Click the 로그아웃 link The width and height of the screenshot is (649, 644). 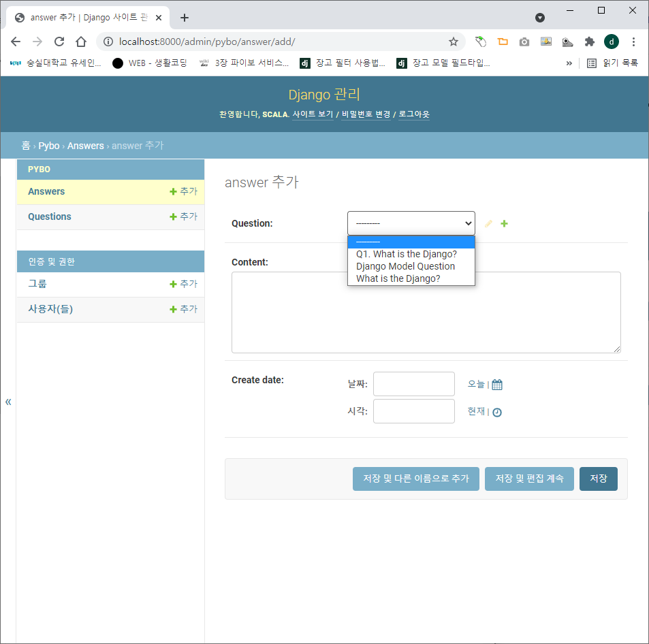(x=414, y=114)
